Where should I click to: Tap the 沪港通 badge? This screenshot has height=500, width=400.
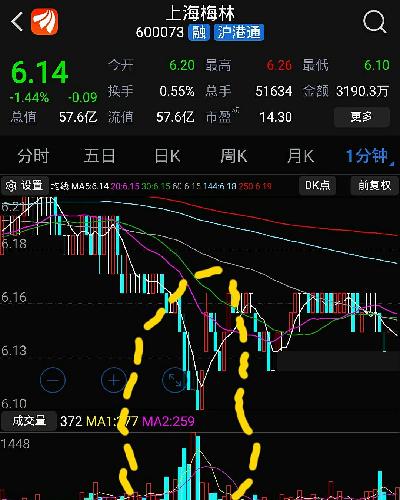[239, 32]
